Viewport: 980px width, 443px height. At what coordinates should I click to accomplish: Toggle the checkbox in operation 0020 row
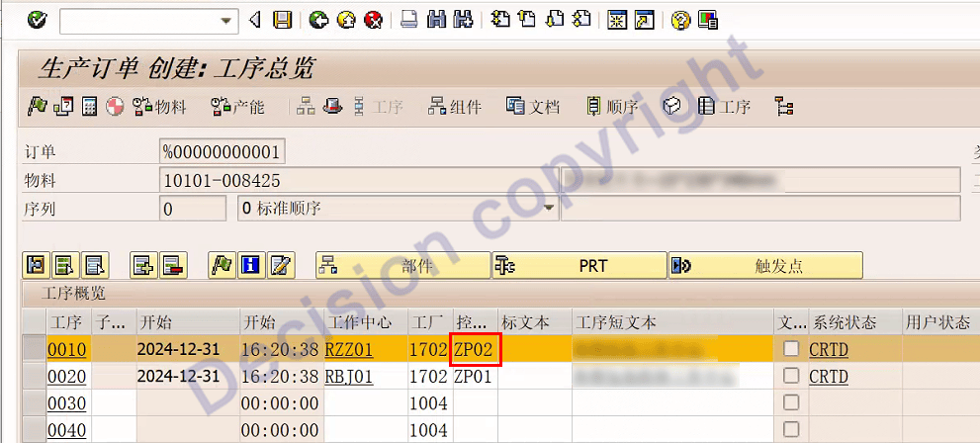(x=791, y=376)
